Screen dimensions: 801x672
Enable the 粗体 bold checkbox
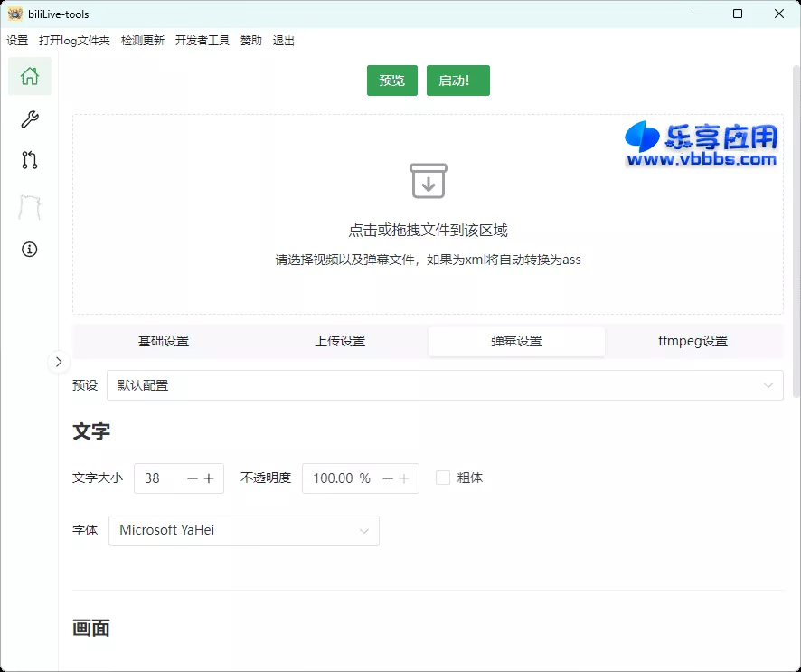[x=442, y=478]
